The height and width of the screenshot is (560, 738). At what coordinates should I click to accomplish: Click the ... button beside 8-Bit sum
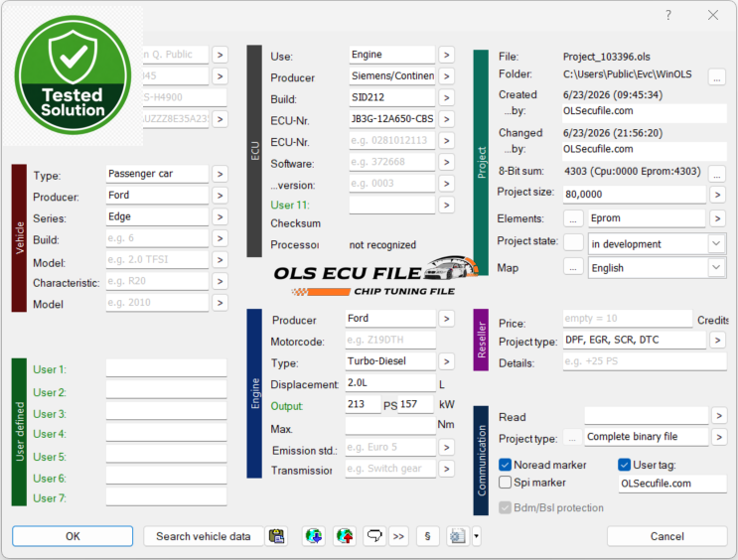click(717, 173)
